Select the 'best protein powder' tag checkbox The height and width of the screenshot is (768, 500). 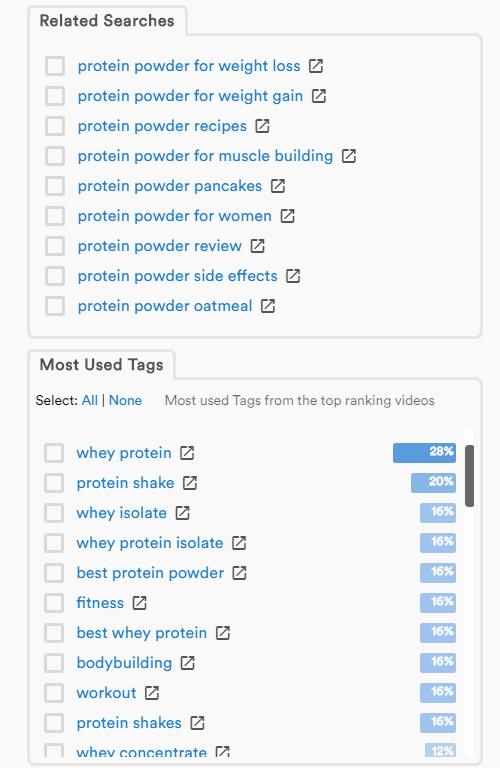[x=54, y=573]
